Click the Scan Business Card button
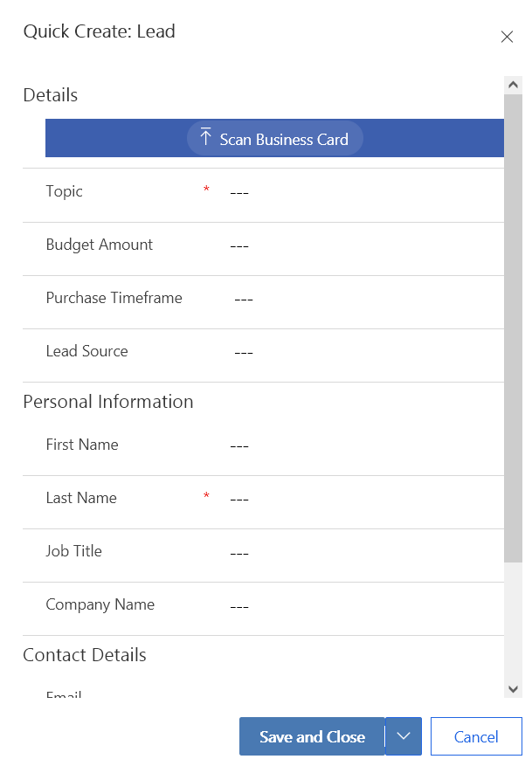The height and width of the screenshot is (773, 532). 275,139
